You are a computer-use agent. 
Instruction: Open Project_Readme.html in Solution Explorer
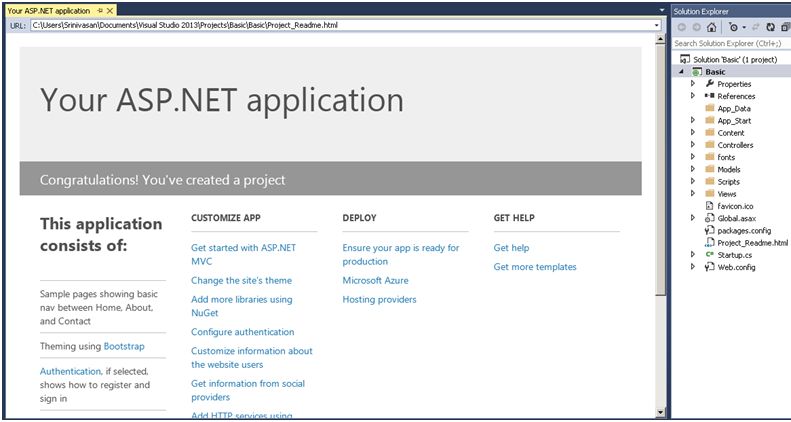(752, 242)
